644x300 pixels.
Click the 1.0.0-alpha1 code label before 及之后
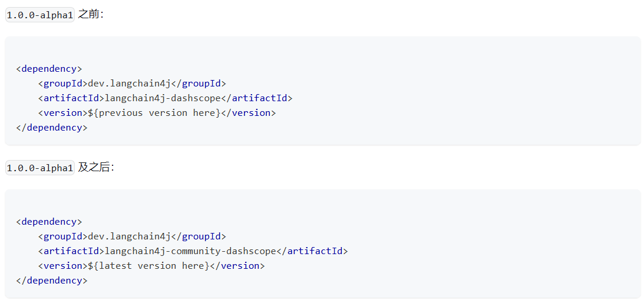tap(40, 168)
